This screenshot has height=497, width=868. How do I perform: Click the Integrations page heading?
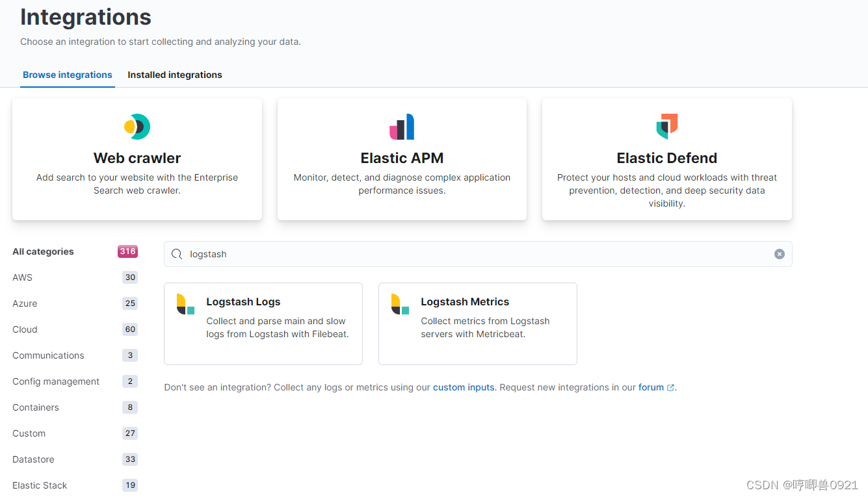[86, 17]
